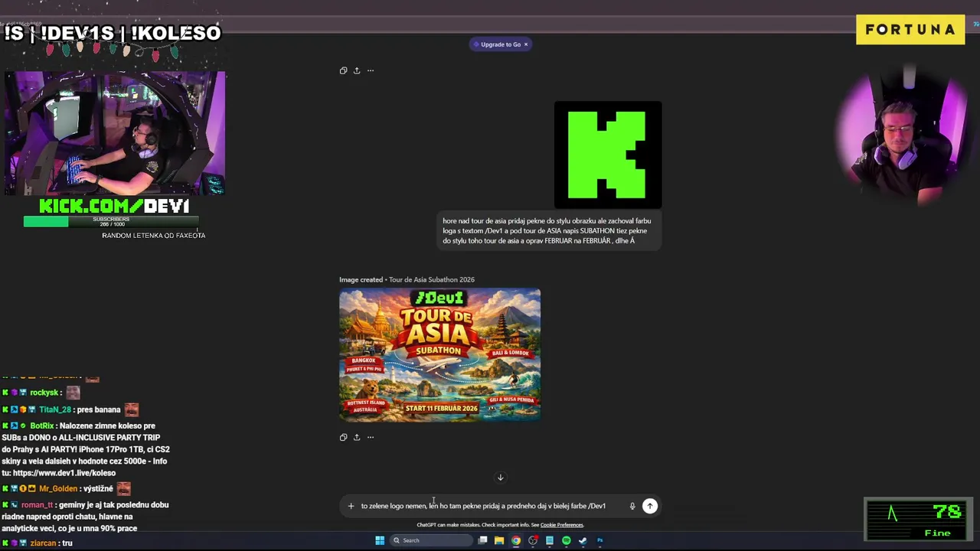Click the username roman_tt in chat
Image resolution: width=980 pixels, height=551 pixels.
click(37, 505)
